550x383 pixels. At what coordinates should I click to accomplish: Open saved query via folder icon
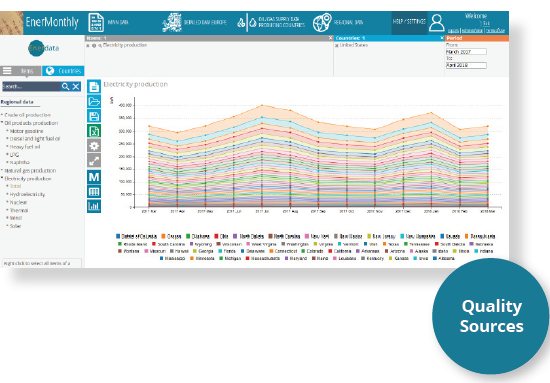94,102
